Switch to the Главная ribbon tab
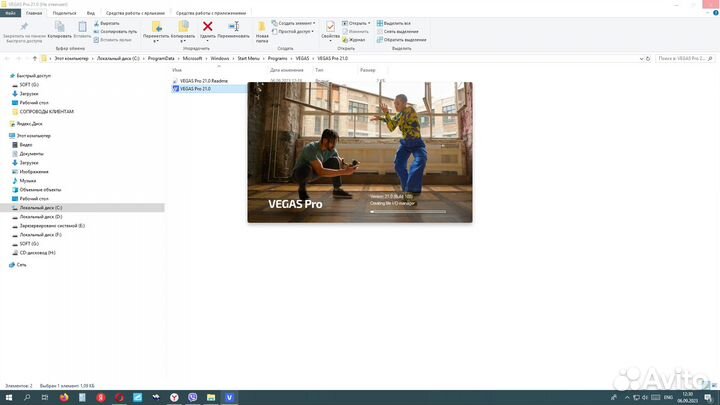 [x=34, y=13]
